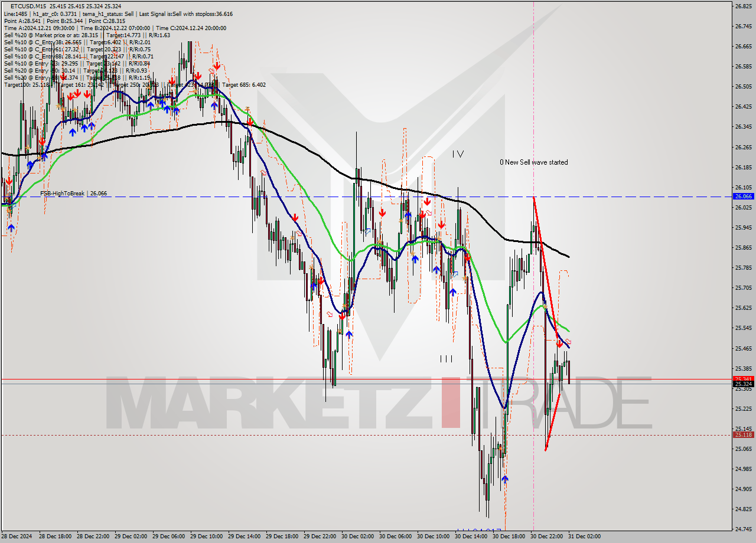This screenshot has width=756, height=543.
Task: Click the 'Target100: 25.118' text
Action: click(26, 84)
